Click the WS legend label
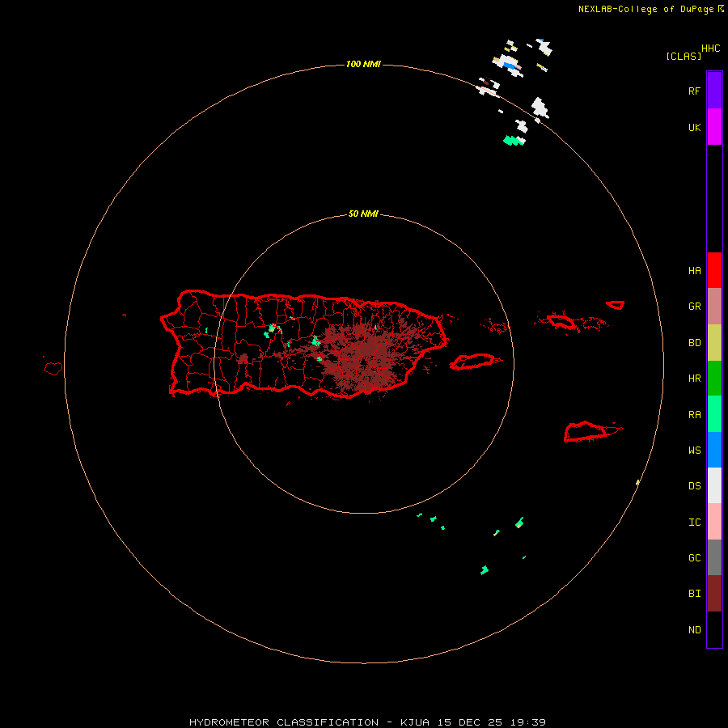728x728 pixels. coord(694,451)
